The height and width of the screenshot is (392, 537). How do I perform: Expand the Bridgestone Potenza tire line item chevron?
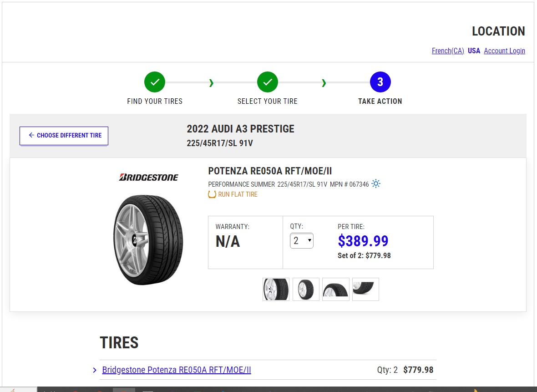tap(95, 370)
